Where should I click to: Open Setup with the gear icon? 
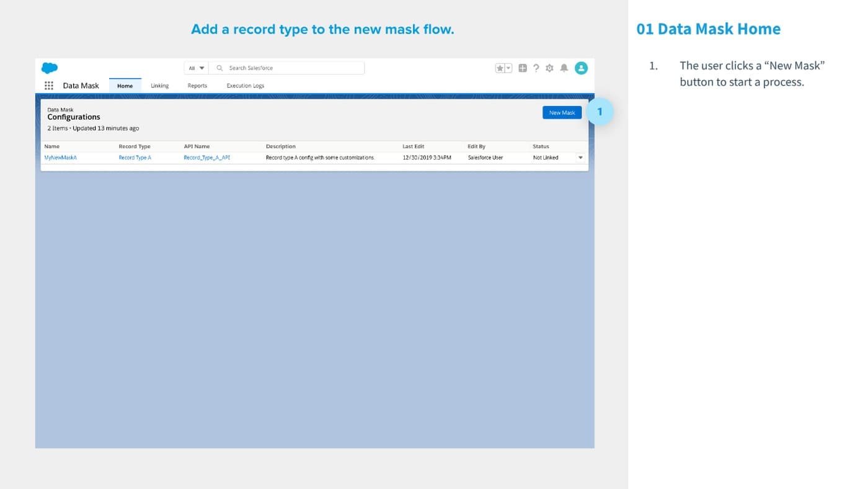tap(549, 68)
